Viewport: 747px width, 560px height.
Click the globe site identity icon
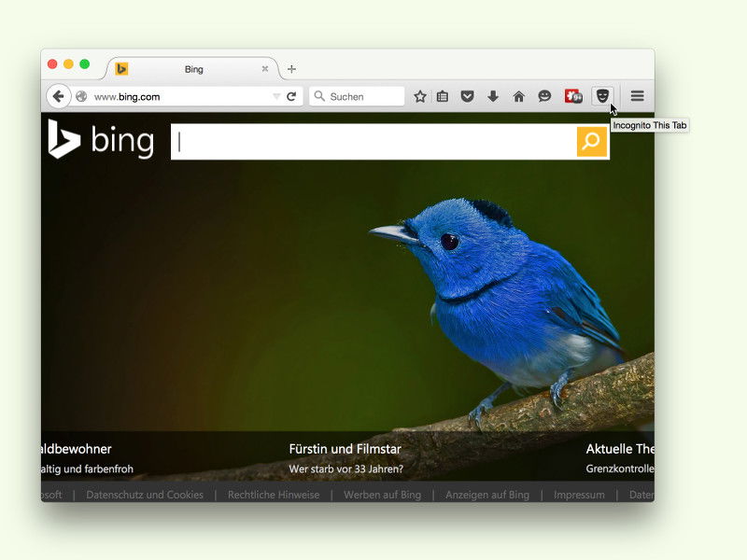click(x=81, y=97)
